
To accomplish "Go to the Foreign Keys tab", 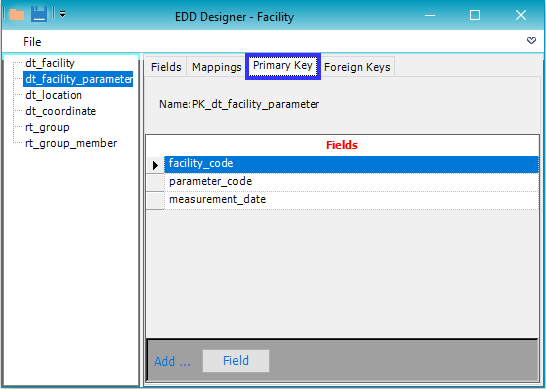I will point(357,67).
